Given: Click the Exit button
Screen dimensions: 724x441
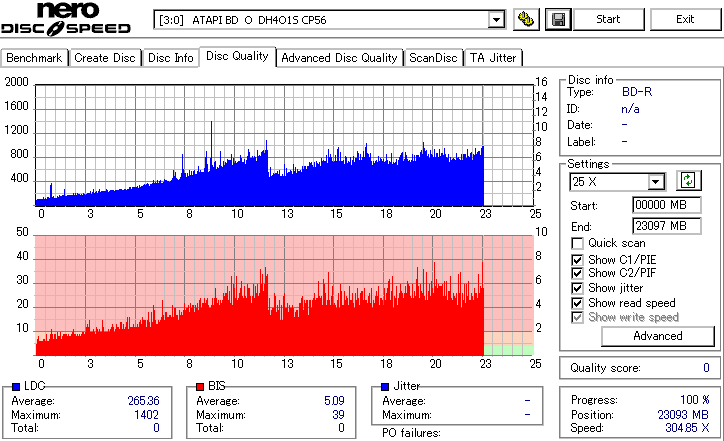Looking at the screenshot, I should click(x=685, y=19).
